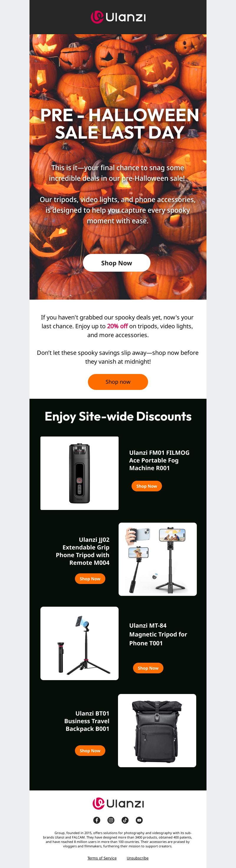The height and width of the screenshot is (868, 236).
Task: Shop Now for the JJ02 Extendable Grip Tripod
Action: tap(90, 579)
